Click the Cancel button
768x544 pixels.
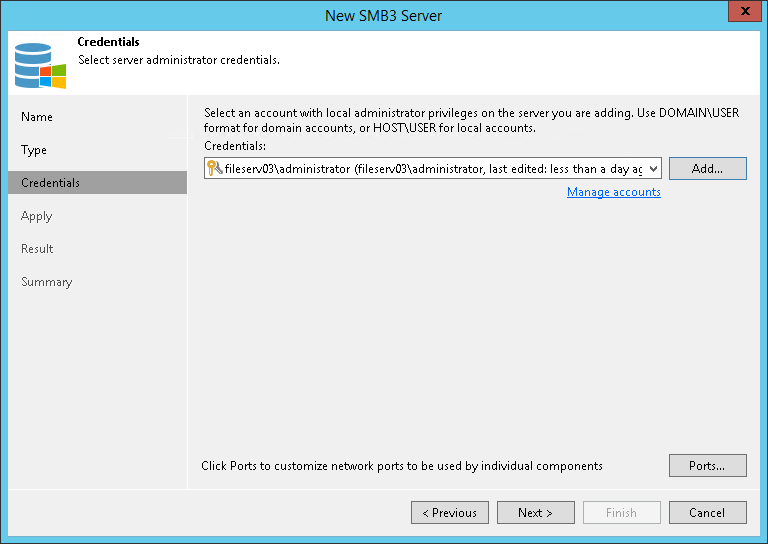click(708, 513)
